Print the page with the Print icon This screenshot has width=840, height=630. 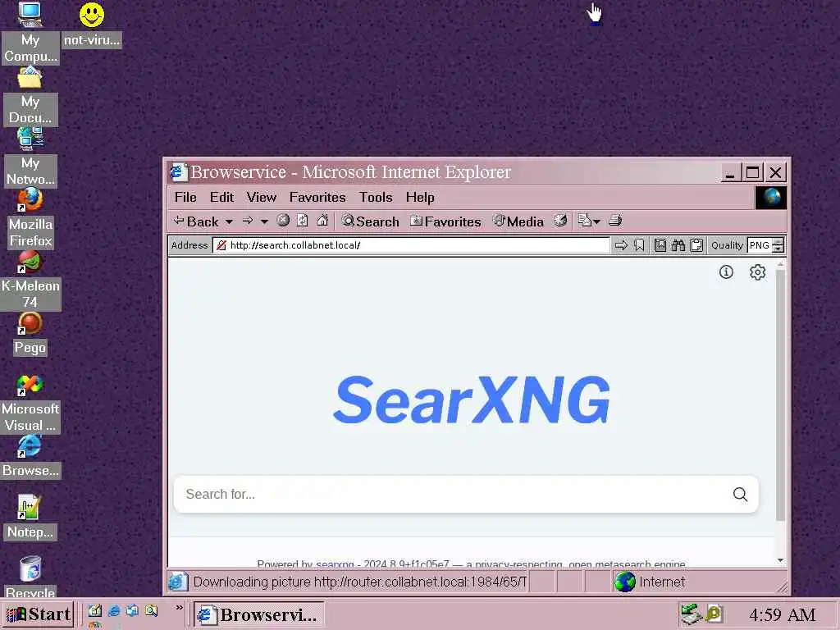[615, 221]
